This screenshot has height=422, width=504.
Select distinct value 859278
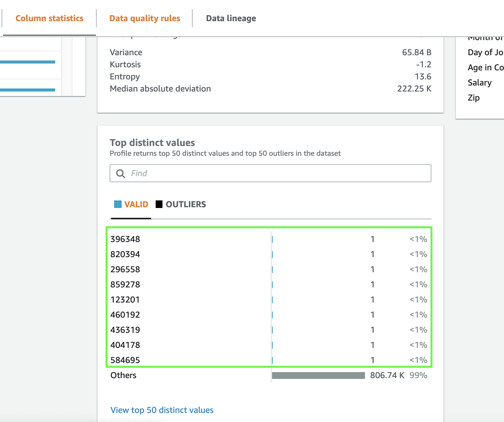125,284
